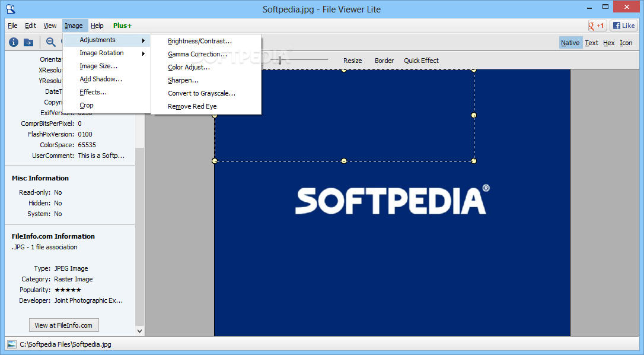This screenshot has height=355, width=644.
Task: Open the View menu
Action: click(50, 26)
